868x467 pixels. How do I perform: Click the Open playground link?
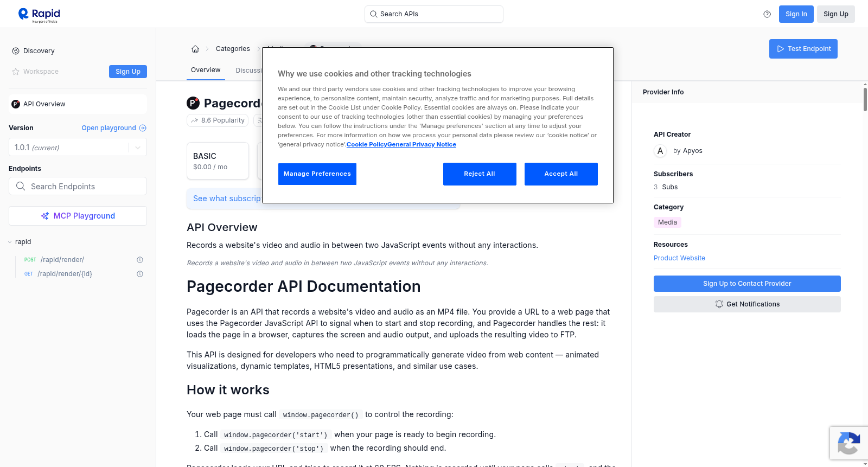coord(114,128)
